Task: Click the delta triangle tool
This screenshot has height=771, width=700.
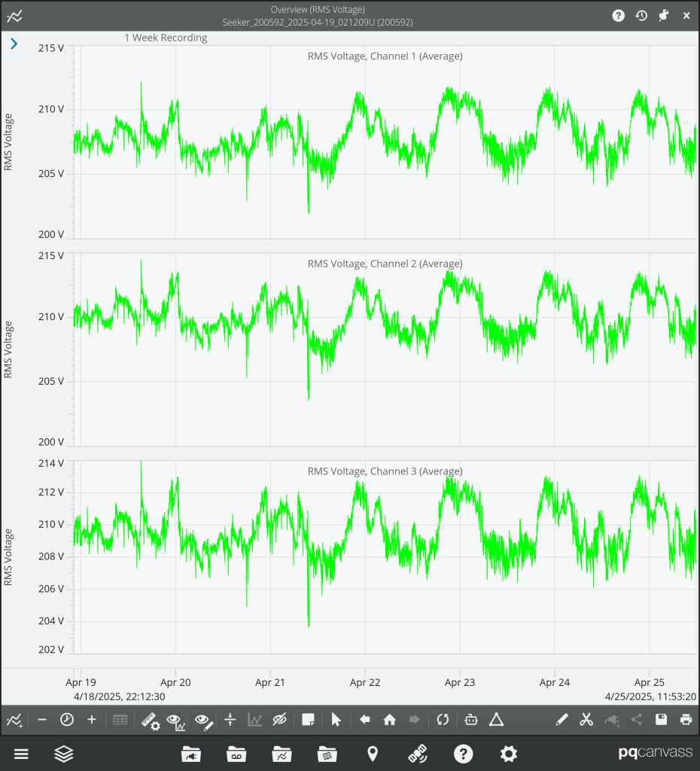Action: (x=496, y=720)
